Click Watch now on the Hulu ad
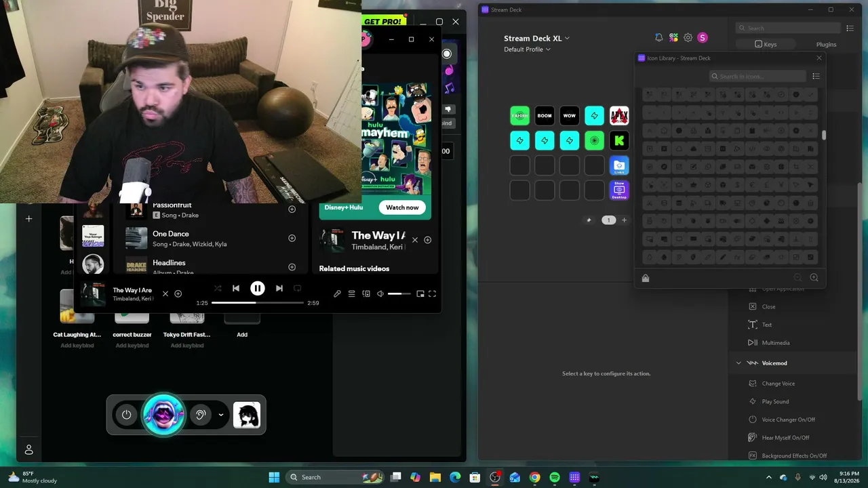The height and width of the screenshot is (488, 868). click(x=402, y=207)
